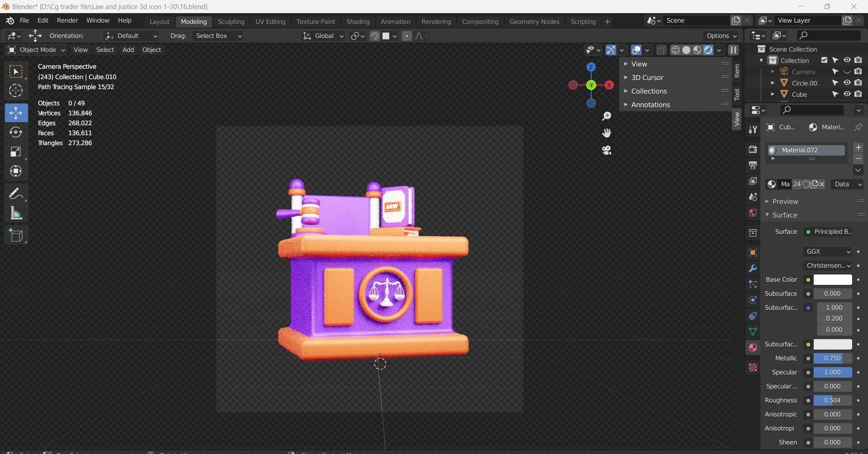Expand the Preview panel

[x=785, y=202]
